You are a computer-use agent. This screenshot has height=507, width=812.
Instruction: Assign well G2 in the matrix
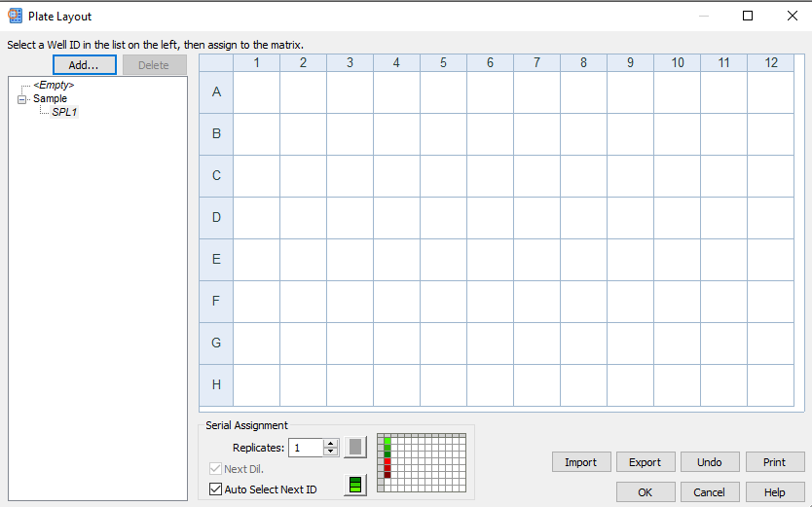pyautogui.click(x=304, y=343)
